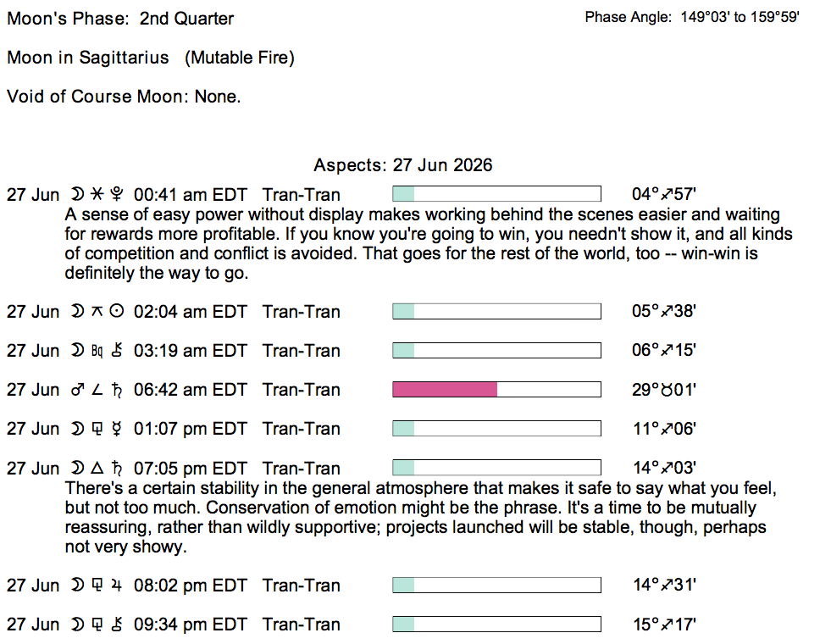Click the Jupiter glyph in 08:02 pm aspect
820x644 pixels.
(117, 585)
